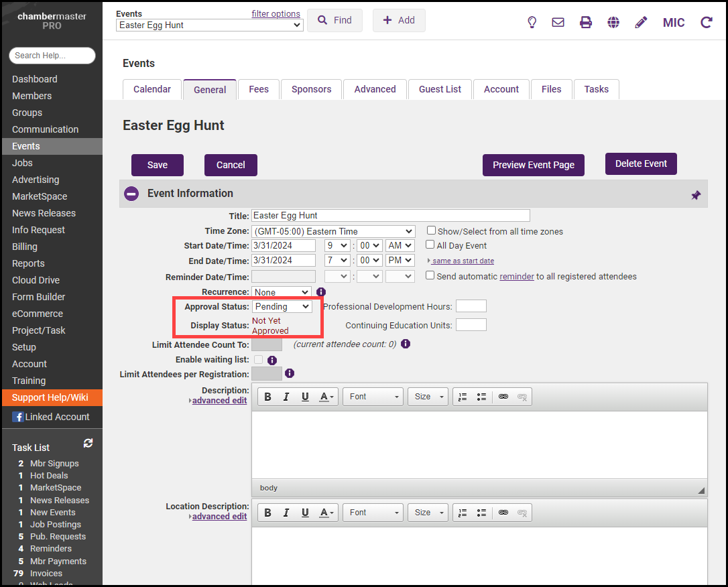Click the Delete Event button
728x587 pixels.
tap(641, 164)
